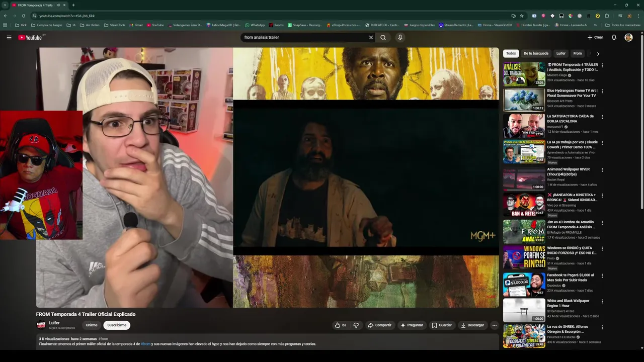This screenshot has height=362, width=644.
Task: Open a new browser tab
Action: click(73, 5)
